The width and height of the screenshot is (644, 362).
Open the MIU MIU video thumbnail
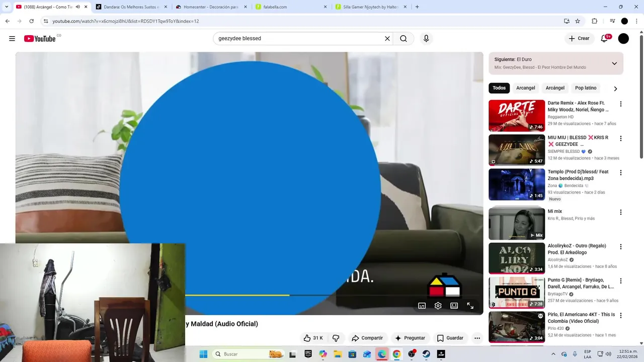(x=517, y=150)
